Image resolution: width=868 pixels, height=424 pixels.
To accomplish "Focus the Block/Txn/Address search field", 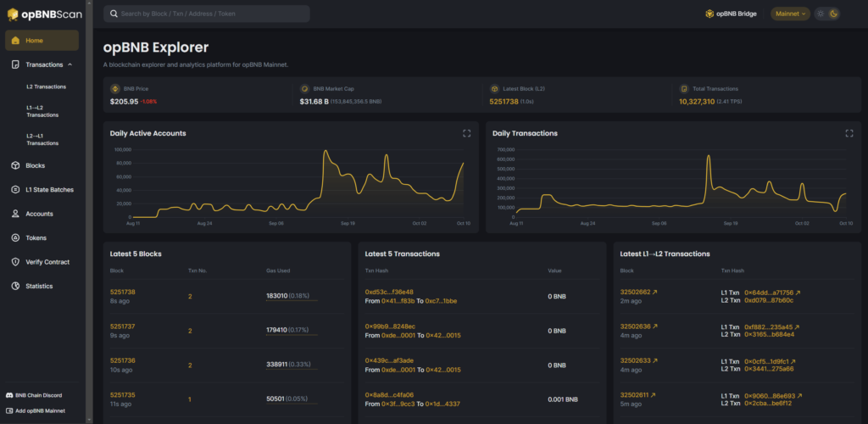I will [x=207, y=14].
